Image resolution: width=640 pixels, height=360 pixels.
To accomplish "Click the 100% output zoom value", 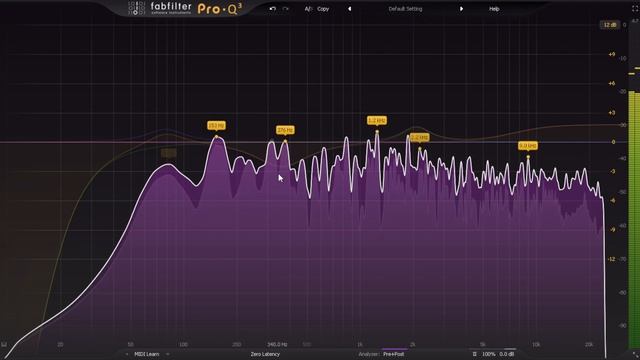I will click(489, 354).
